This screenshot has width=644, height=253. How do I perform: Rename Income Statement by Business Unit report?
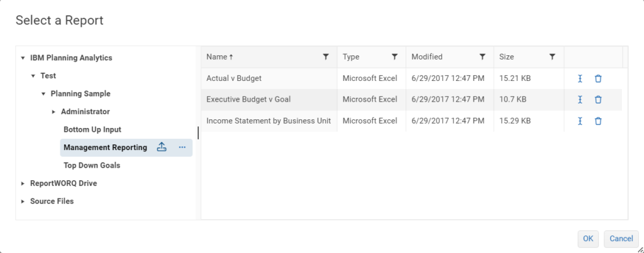(x=580, y=121)
